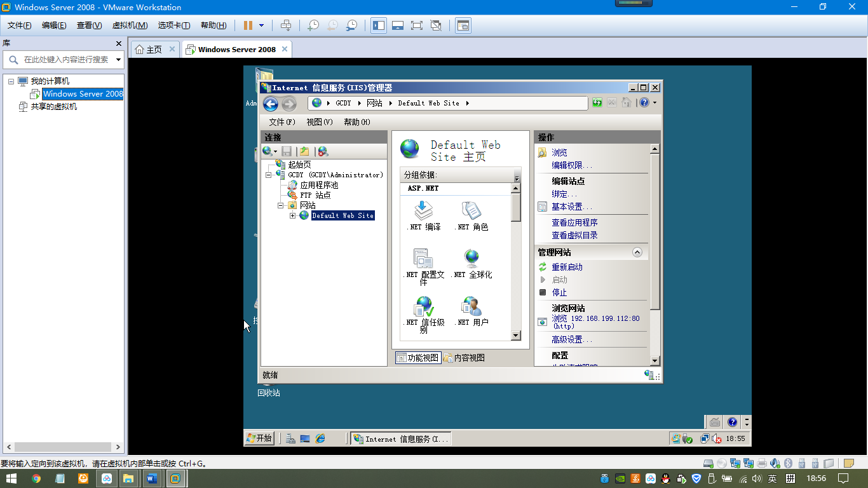Screen dimensions: 868x488
Task: Close the 库 library panel
Action: [x=119, y=43]
